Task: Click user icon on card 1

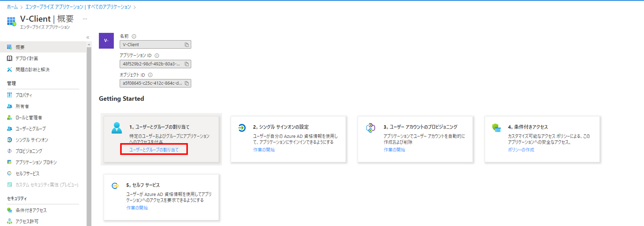Action: coord(117,128)
